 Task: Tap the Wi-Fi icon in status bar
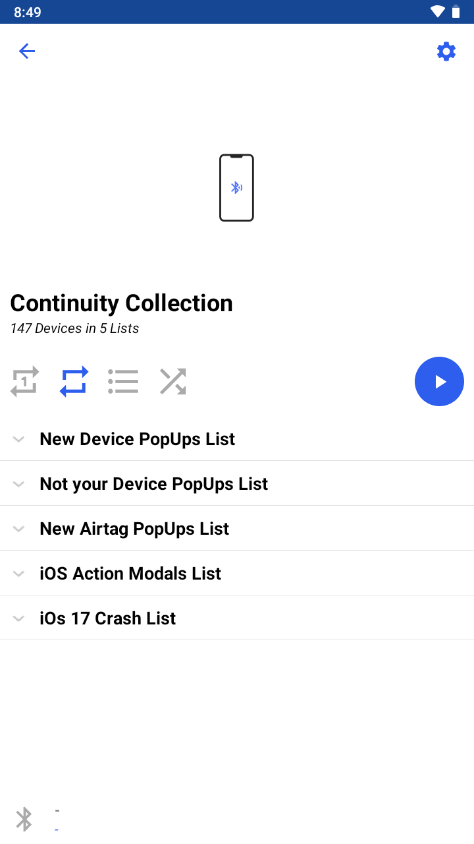[438, 11]
